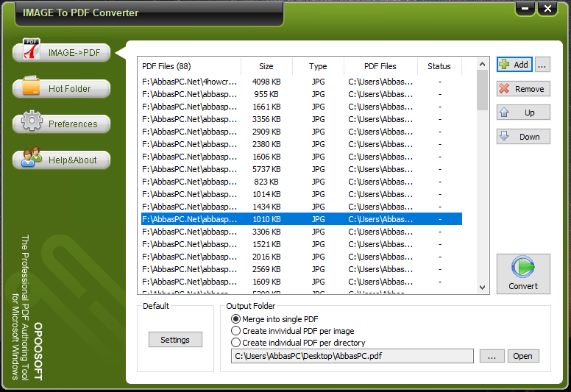This screenshot has width=571, height=392.
Task: Select the file row sized 1661 KB
Action: pyautogui.click(x=302, y=107)
